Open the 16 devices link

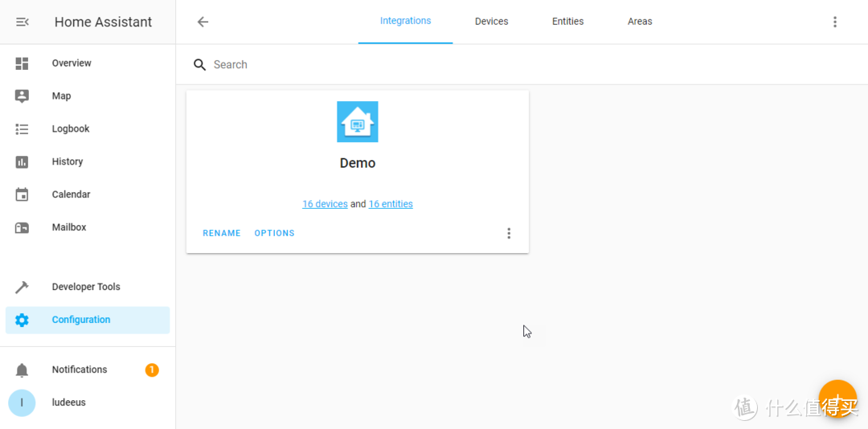[325, 204]
